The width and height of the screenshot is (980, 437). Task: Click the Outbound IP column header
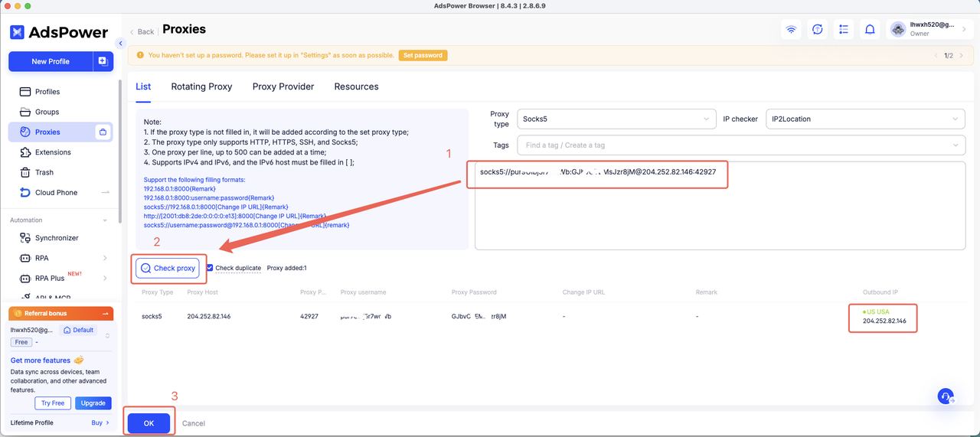coord(882,292)
